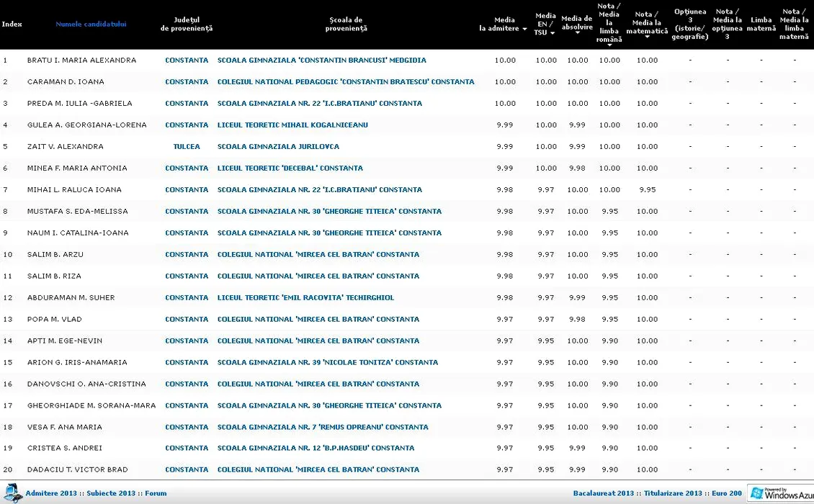Sort by Media de absolvire arrow
This screenshot has height=504, width=814.
pyautogui.click(x=577, y=33)
